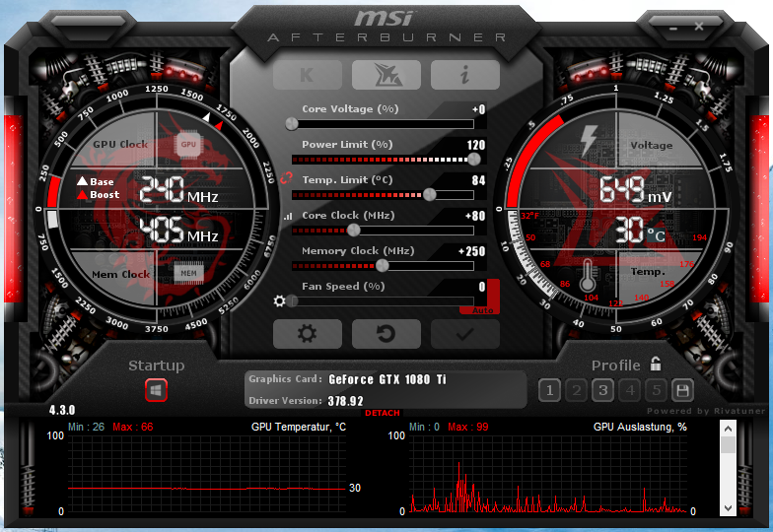Viewport: 773px width, 532px height.
Task: Click the Powered by Rivatuner text
Action: pos(706,411)
